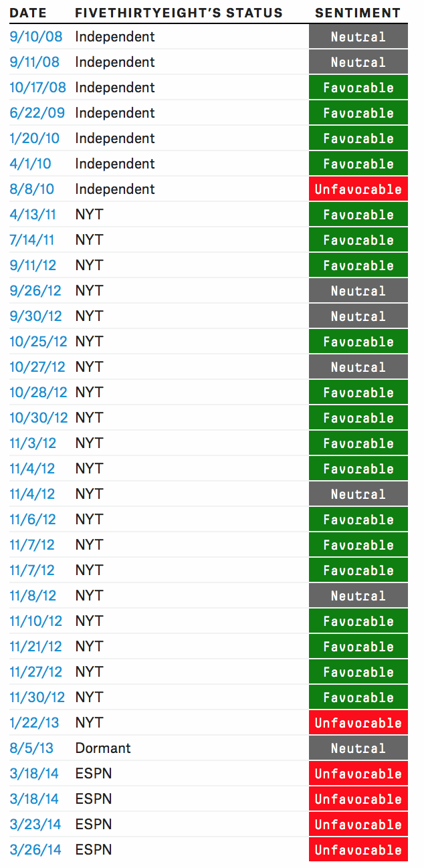Viewport: 424px width, 868px height.
Task: Click the FiveThirtyEight's Status column header
Action: click(x=179, y=13)
